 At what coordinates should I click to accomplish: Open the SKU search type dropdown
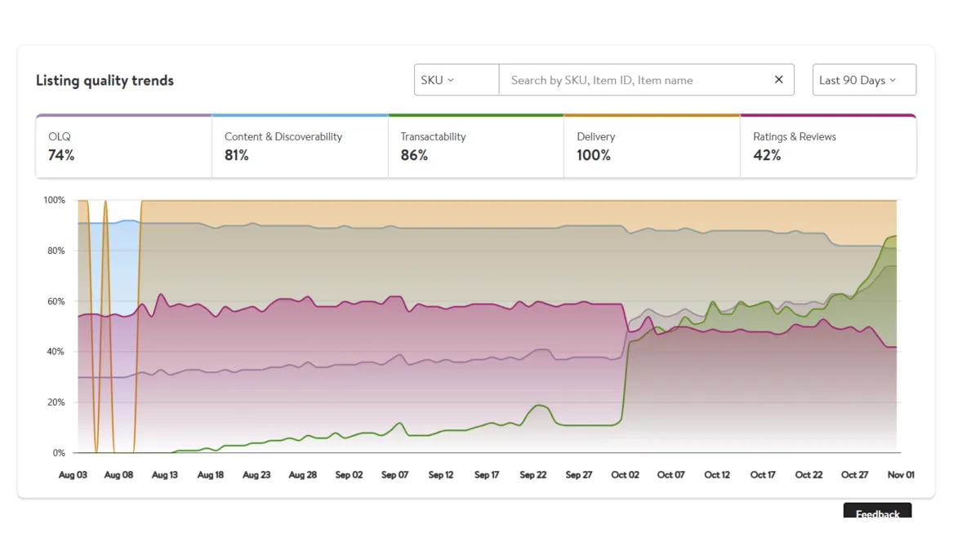pyautogui.click(x=456, y=80)
